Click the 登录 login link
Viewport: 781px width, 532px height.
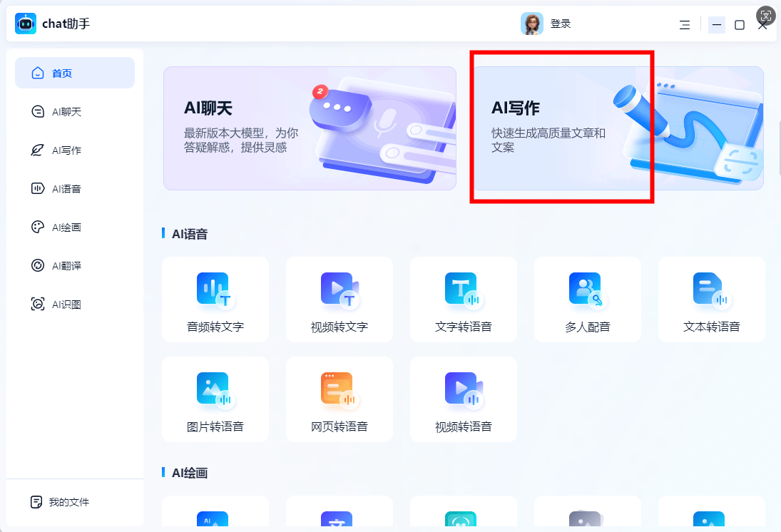point(561,24)
